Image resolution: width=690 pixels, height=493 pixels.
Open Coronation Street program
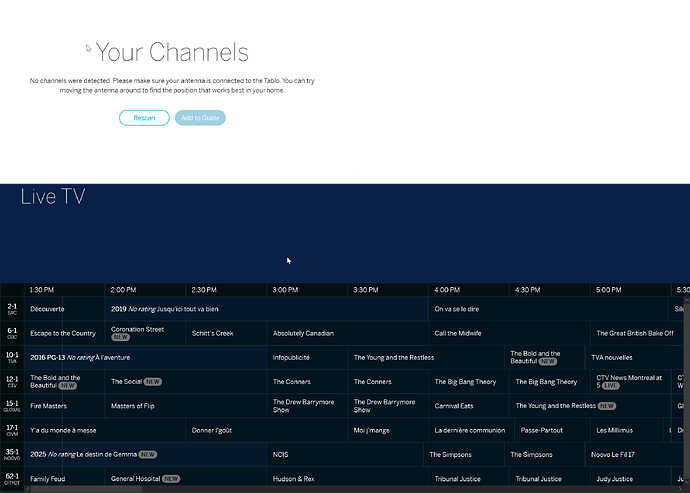(x=145, y=333)
